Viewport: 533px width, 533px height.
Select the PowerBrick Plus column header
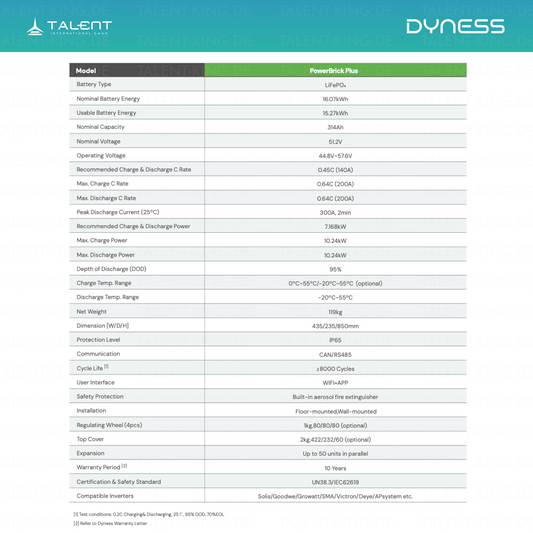coord(335,70)
